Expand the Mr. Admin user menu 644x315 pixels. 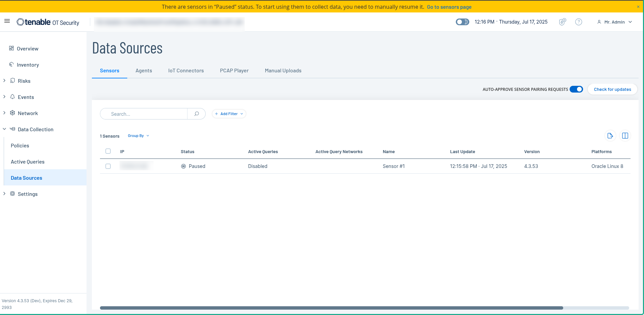pos(615,22)
